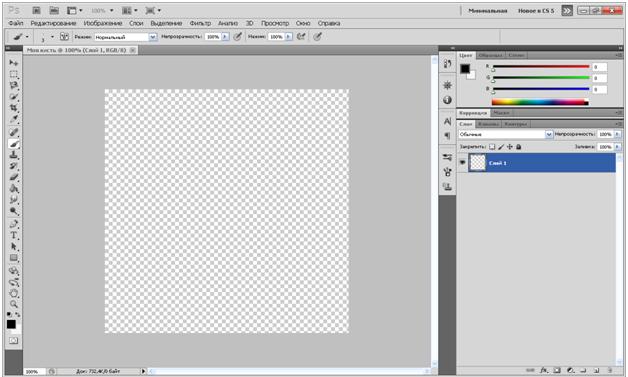Toggle lock all for the layer
The width and height of the screenshot is (628, 377).
point(519,147)
